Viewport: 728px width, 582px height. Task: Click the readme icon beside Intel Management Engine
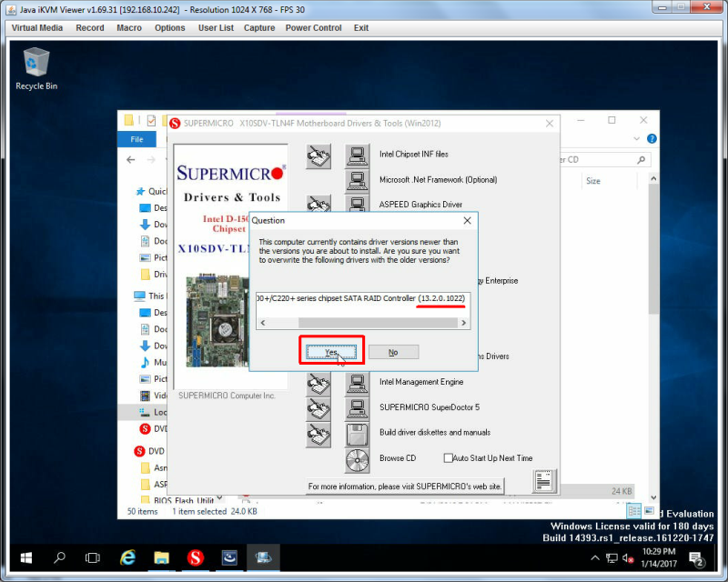318,384
